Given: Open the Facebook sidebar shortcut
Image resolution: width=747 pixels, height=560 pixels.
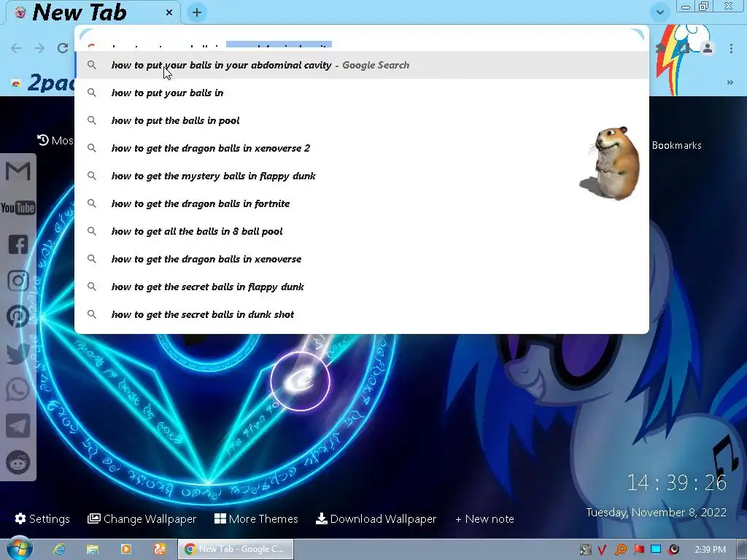Looking at the screenshot, I should (18, 244).
